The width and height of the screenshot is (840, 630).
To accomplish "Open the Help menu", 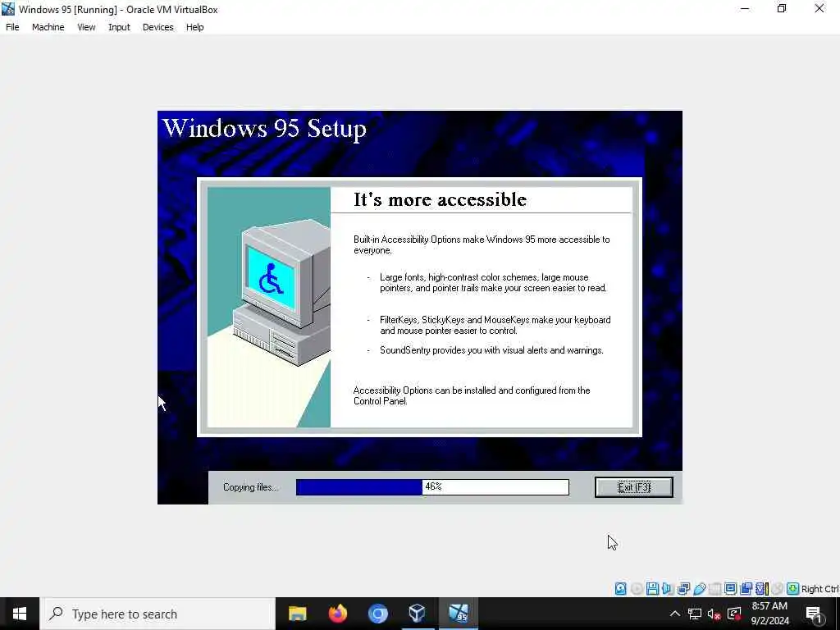I will (x=195, y=27).
